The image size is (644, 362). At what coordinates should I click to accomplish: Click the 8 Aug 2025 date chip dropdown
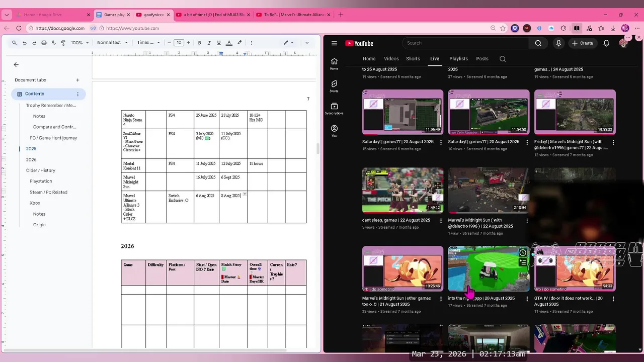[245, 194]
